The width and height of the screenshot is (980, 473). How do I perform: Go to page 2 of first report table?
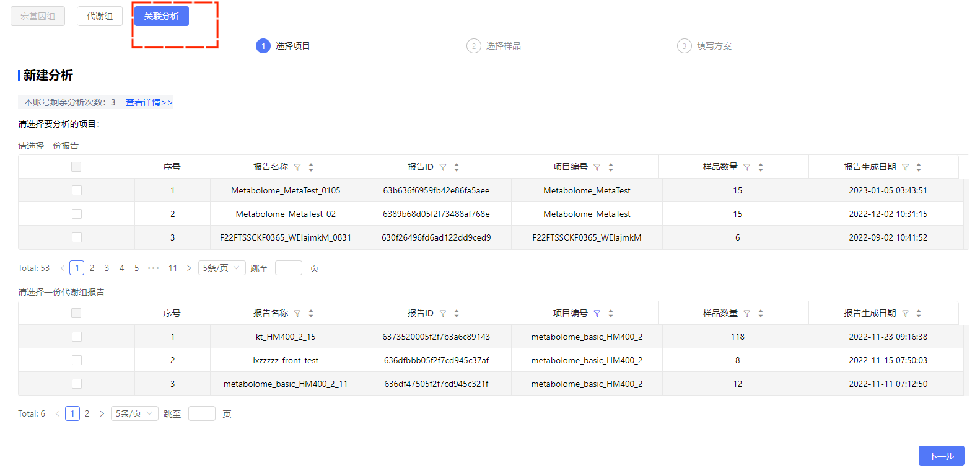tap(92, 268)
